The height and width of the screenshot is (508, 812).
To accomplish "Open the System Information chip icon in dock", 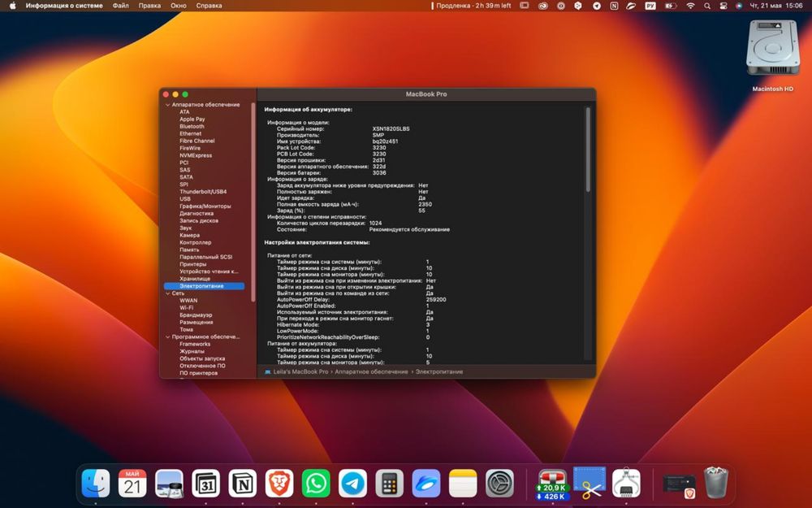I will 627,483.
